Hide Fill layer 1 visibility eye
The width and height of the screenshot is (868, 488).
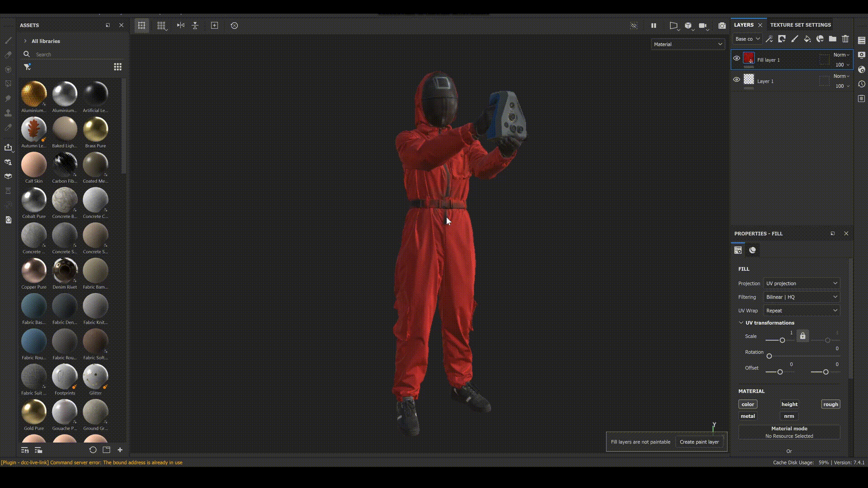[x=736, y=58]
